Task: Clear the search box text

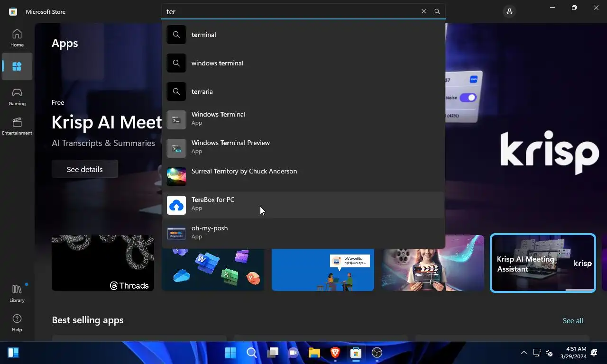Action: click(423, 11)
